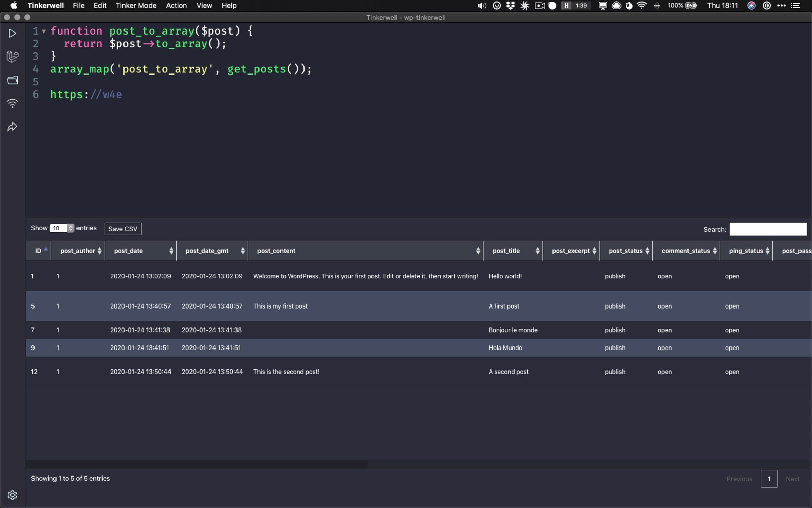Click the Bluetooth icon in menu bar

(x=657, y=5)
